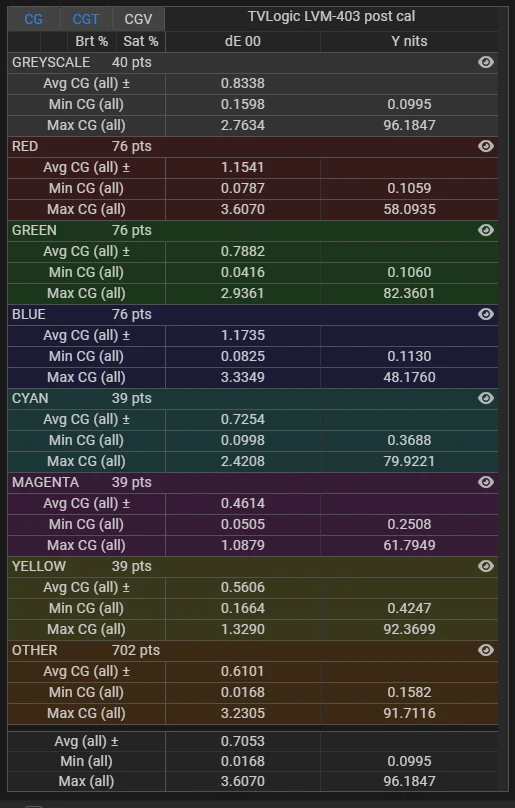515x808 pixels.
Task: Click the Y nits column header
Action: point(409,41)
